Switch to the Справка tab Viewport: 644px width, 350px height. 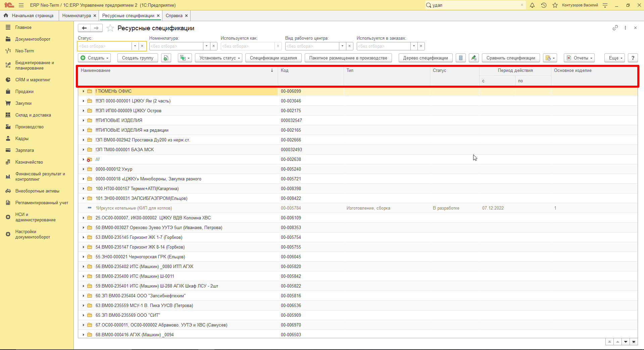point(174,16)
